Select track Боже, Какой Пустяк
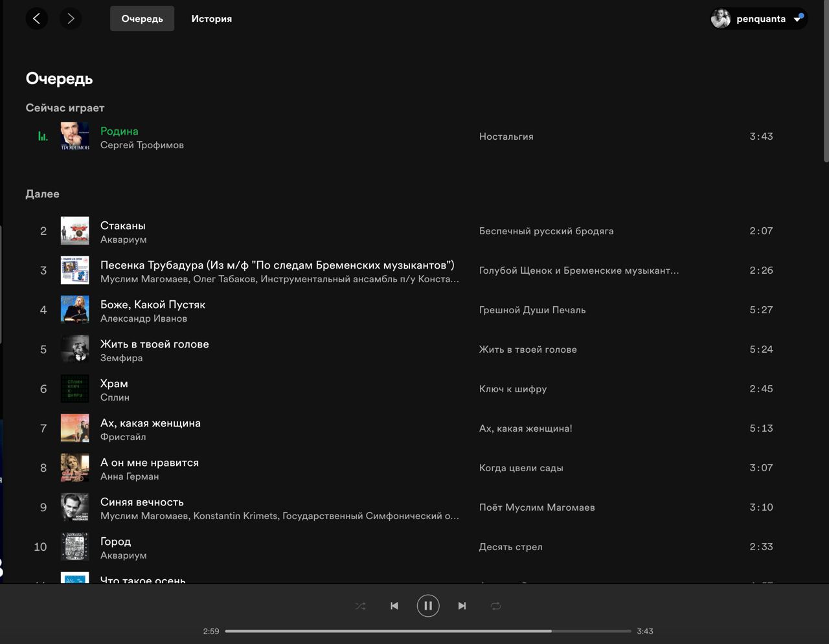This screenshot has height=644, width=829. (153, 304)
